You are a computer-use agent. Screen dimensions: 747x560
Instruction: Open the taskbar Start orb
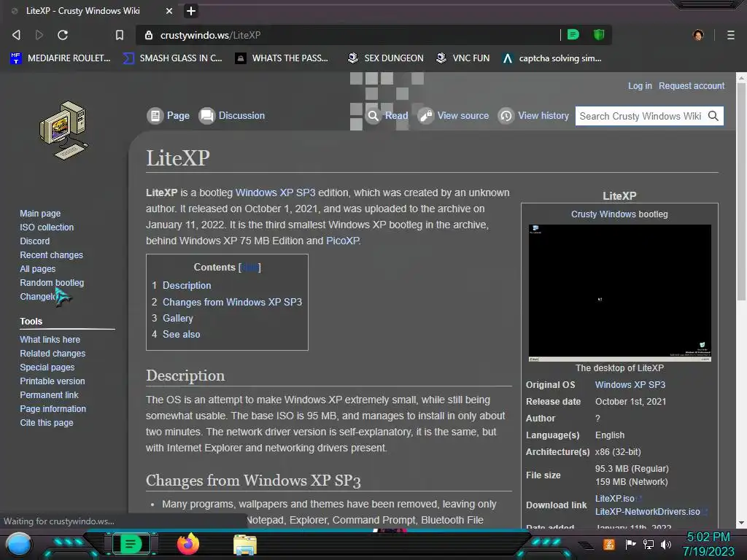click(18, 544)
